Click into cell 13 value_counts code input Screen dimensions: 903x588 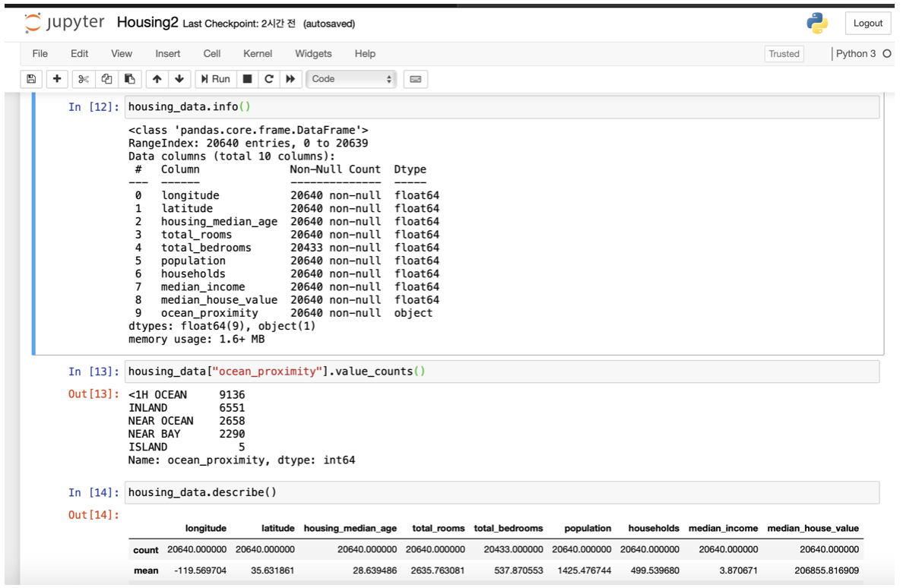click(502, 371)
